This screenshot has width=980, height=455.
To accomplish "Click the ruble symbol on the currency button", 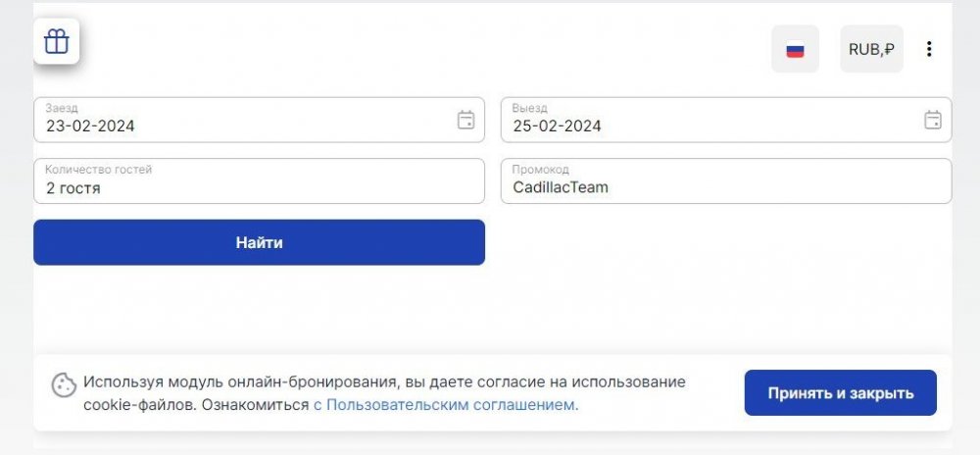I will [x=888, y=49].
